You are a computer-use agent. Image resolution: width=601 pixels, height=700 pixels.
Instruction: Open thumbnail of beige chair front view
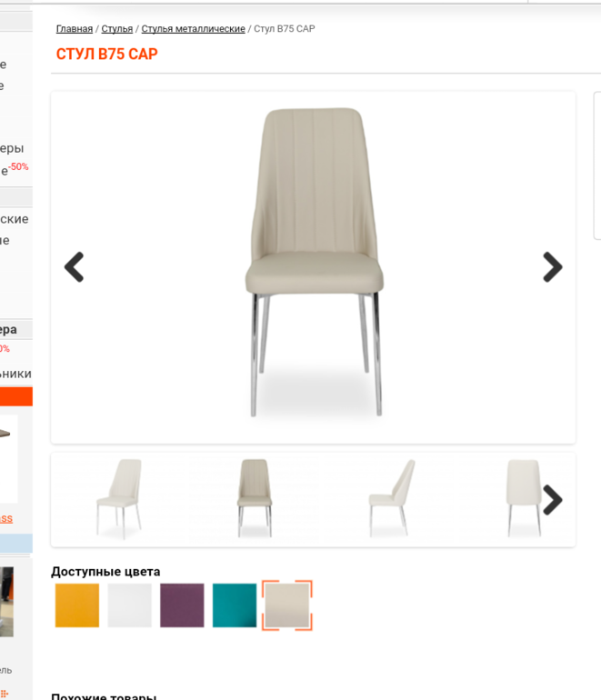pos(255,498)
